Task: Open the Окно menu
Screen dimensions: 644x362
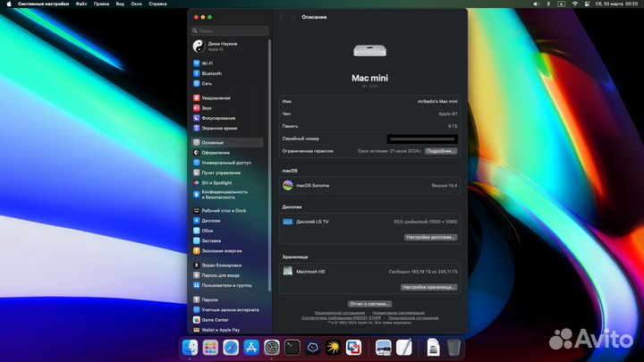Action: 136,4
